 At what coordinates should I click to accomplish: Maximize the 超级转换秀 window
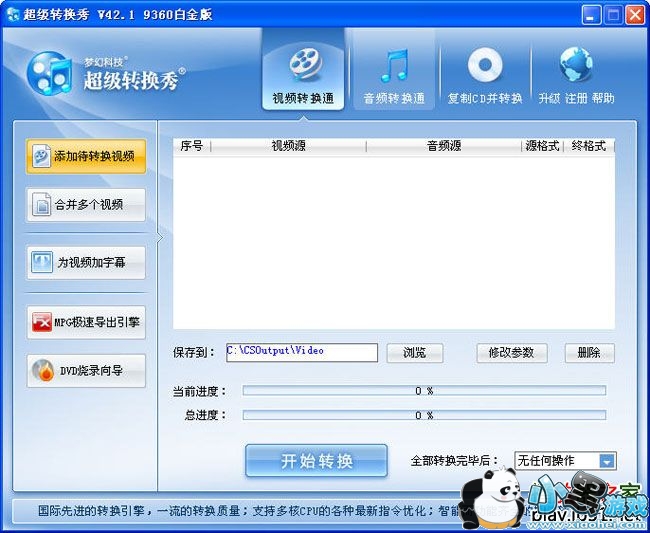coord(613,15)
